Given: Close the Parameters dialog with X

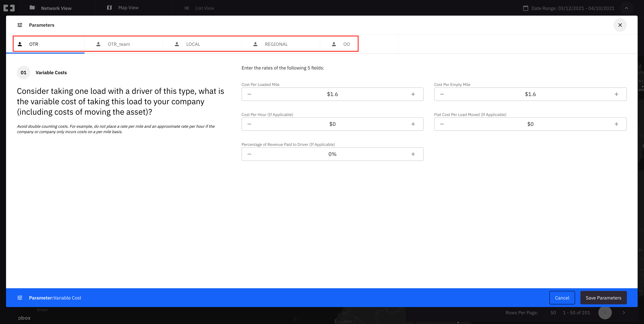Looking at the screenshot, I should click(x=620, y=25).
